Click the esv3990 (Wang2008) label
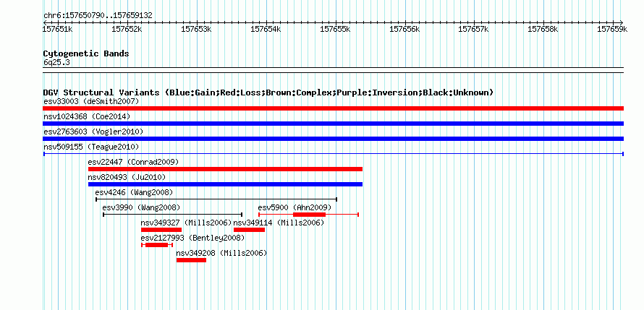Screen dimensions: 644x310 coord(141,207)
